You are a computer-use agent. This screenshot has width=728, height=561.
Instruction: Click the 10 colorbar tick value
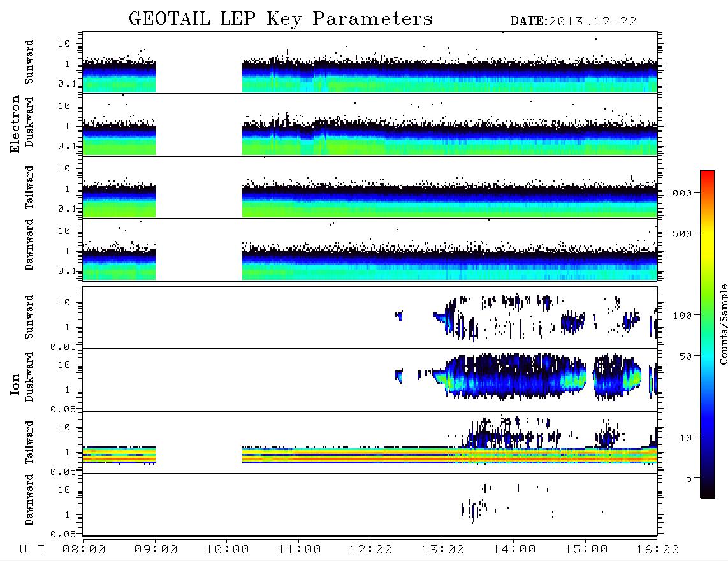tap(685, 438)
